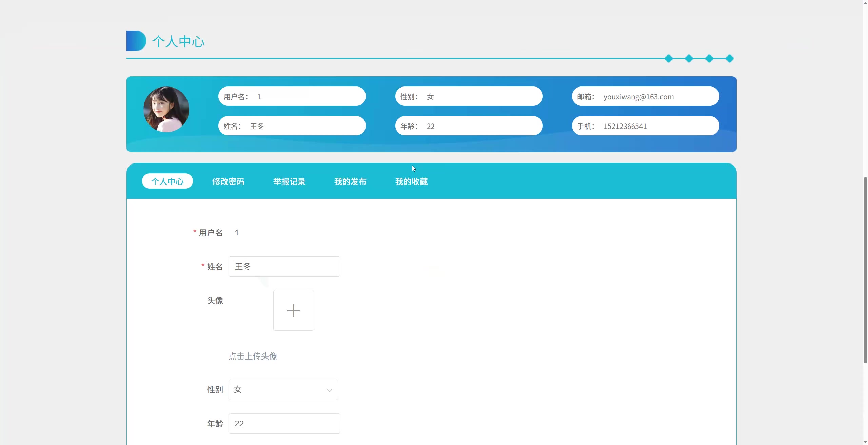
Task: Focus the 年龄 input field showing 22
Action: (284, 423)
